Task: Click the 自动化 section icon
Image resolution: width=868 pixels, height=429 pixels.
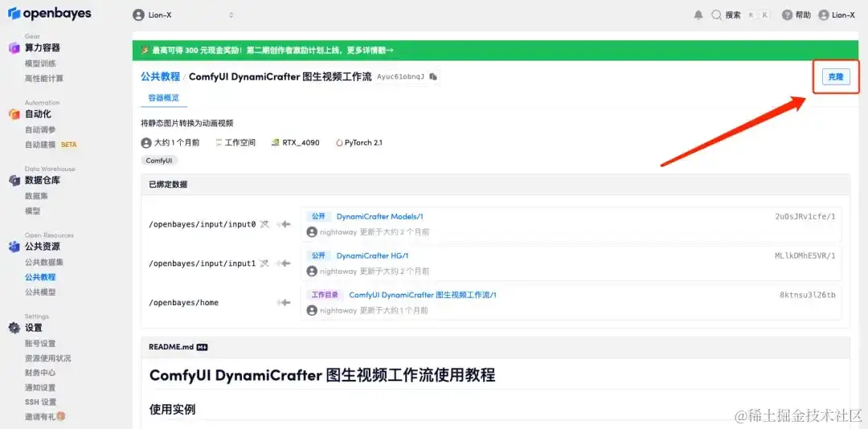Action: click(x=14, y=114)
